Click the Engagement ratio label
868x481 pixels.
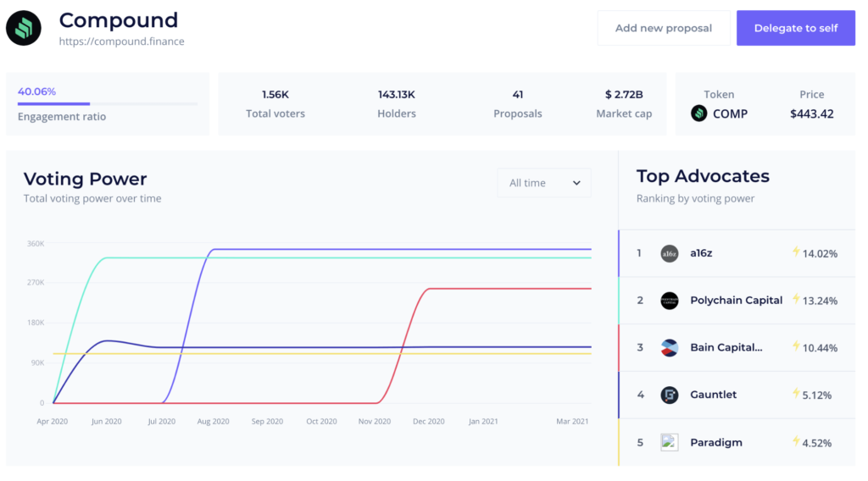click(x=61, y=117)
